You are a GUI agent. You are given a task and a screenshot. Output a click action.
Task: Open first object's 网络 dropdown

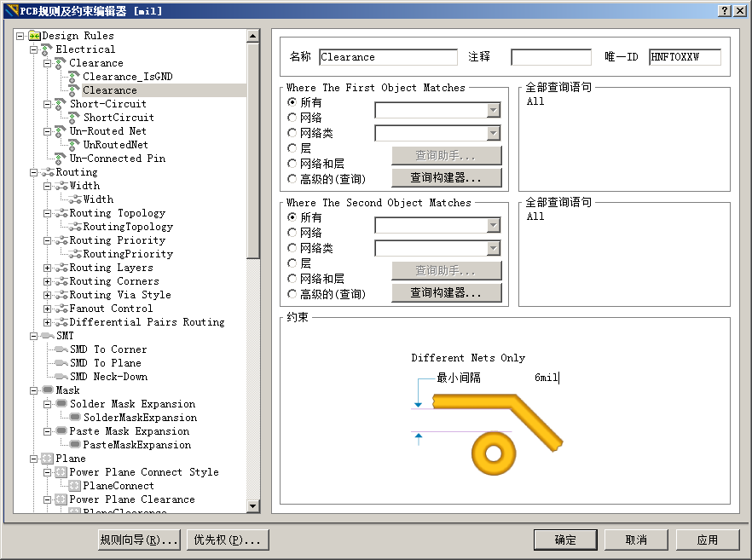pyautogui.click(x=493, y=110)
